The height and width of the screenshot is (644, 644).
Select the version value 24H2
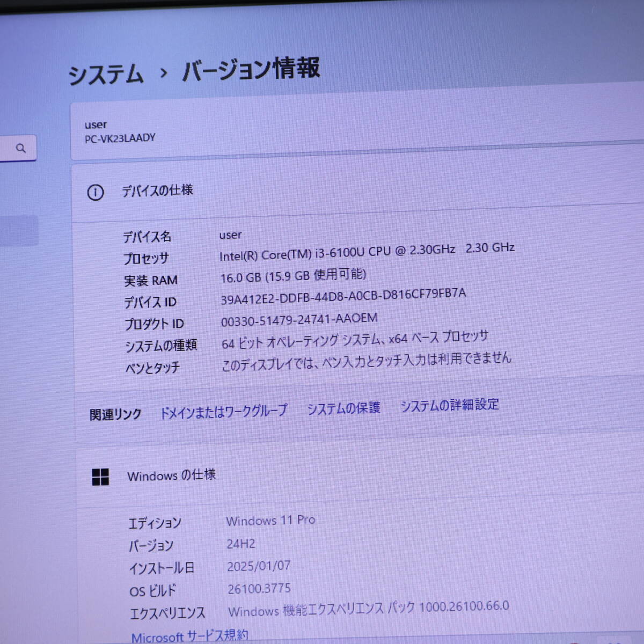pos(241,544)
